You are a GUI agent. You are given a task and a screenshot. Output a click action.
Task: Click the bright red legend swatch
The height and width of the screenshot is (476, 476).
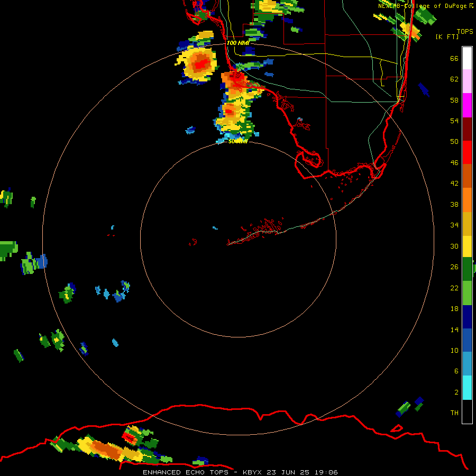click(467, 152)
